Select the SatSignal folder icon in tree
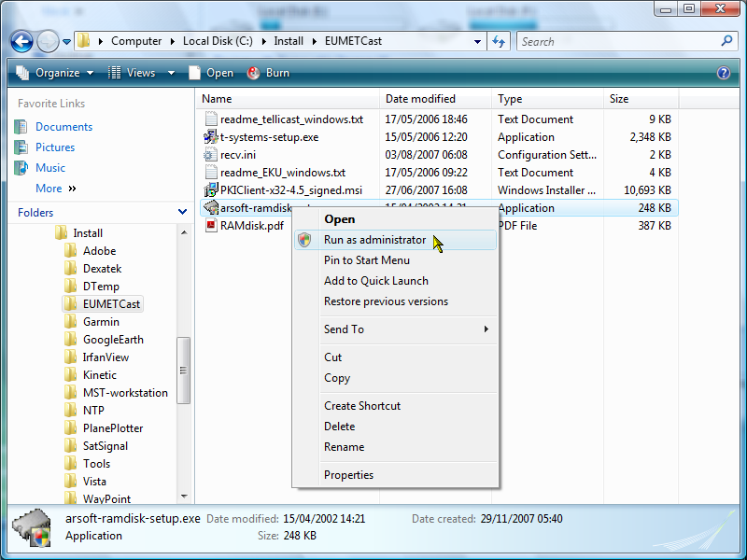This screenshot has height=560, width=747. (71, 446)
